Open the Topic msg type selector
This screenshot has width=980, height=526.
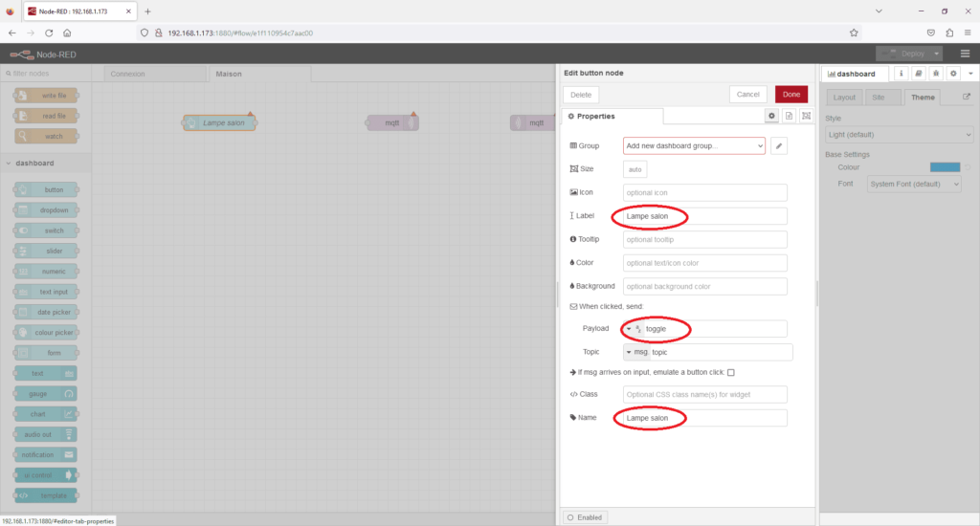[636, 352]
